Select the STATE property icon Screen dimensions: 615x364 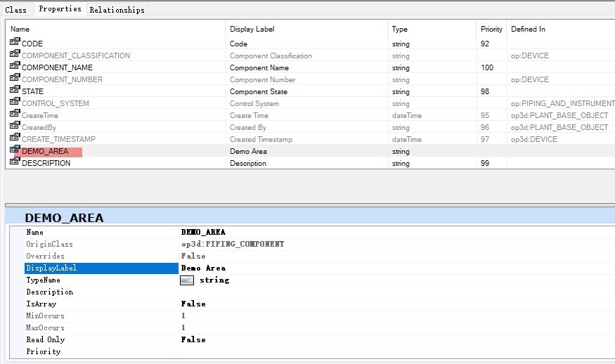15,91
